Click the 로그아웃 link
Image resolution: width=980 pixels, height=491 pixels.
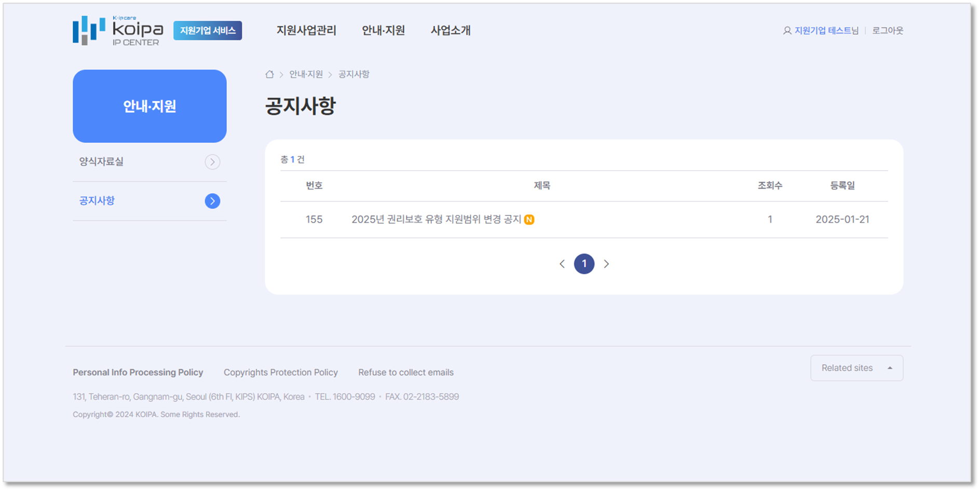click(888, 31)
